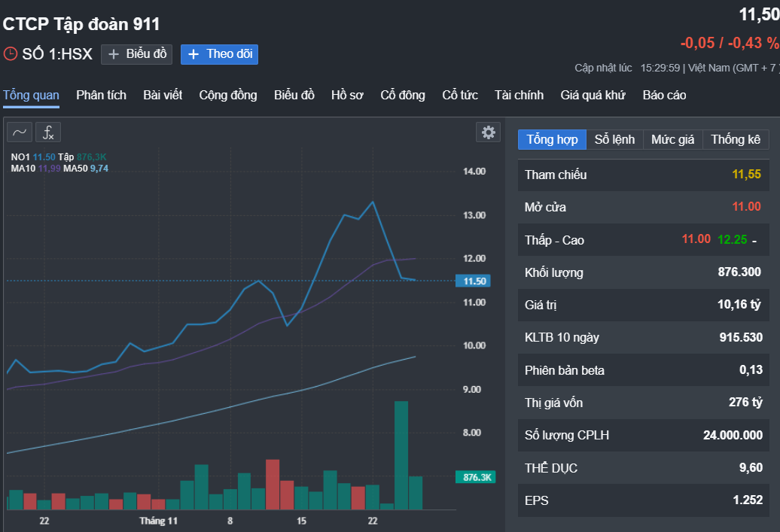Click the plus icon on Theo dõi
The image size is (780, 532).
click(193, 54)
